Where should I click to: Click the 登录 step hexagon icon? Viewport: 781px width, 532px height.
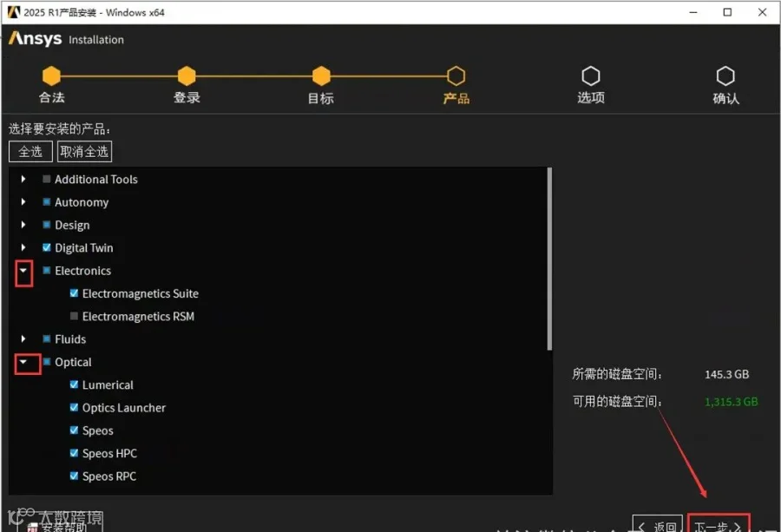187,76
